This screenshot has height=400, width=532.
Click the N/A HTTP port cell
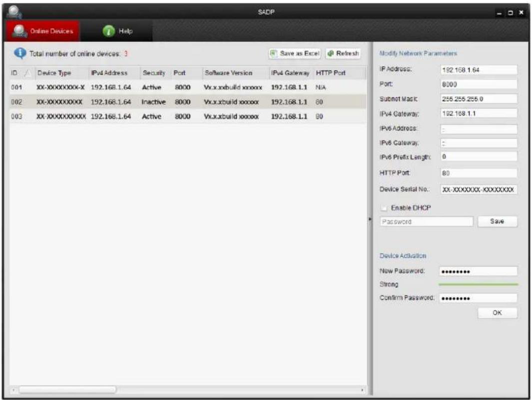coord(320,87)
